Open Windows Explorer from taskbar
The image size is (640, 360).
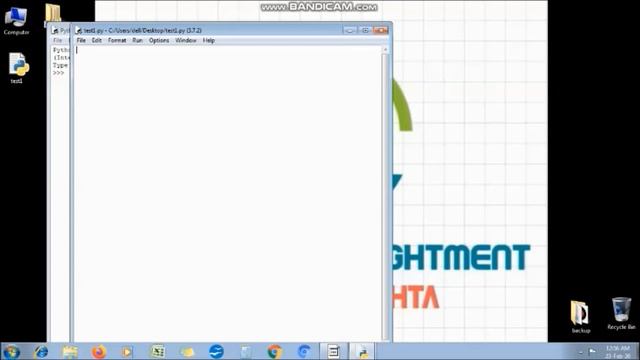tap(70, 351)
